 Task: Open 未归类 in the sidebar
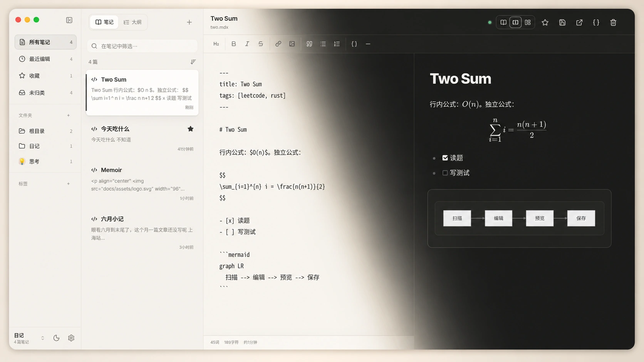[x=45, y=93]
